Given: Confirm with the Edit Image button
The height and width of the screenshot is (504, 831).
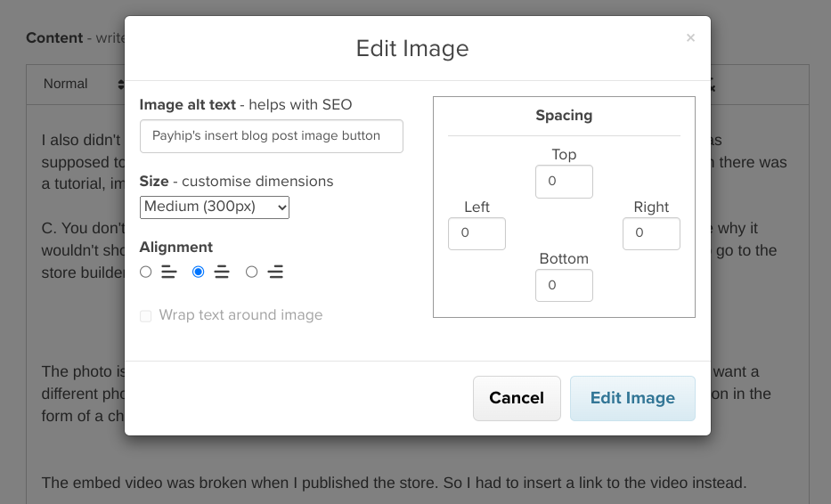Looking at the screenshot, I should [x=632, y=398].
